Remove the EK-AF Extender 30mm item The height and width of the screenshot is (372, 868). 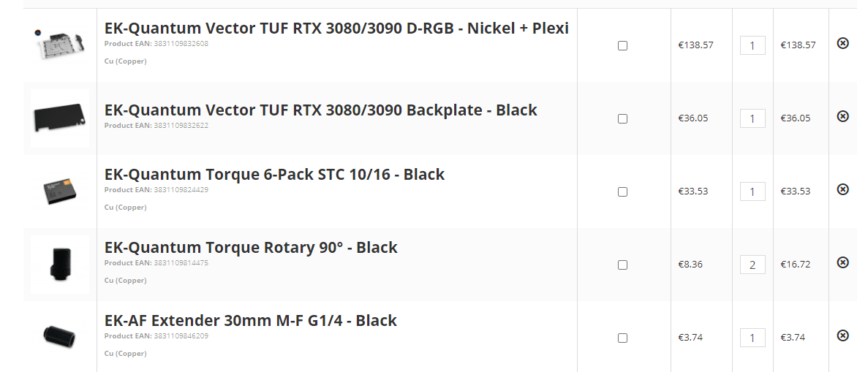click(x=842, y=335)
